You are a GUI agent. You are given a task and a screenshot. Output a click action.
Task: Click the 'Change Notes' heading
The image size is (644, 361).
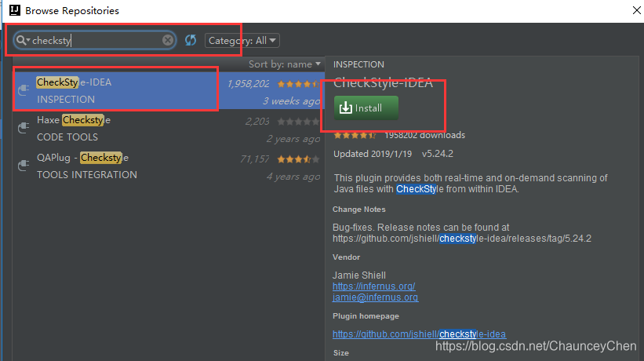tap(359, 210)
